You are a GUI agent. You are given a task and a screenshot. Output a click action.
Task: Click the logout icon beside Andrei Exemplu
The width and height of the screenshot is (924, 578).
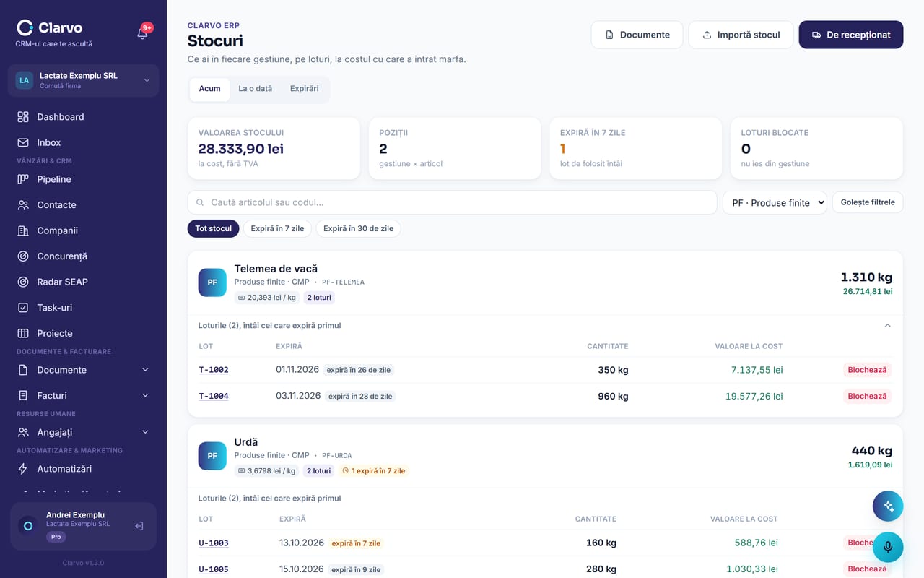click(x=139, y=526)
